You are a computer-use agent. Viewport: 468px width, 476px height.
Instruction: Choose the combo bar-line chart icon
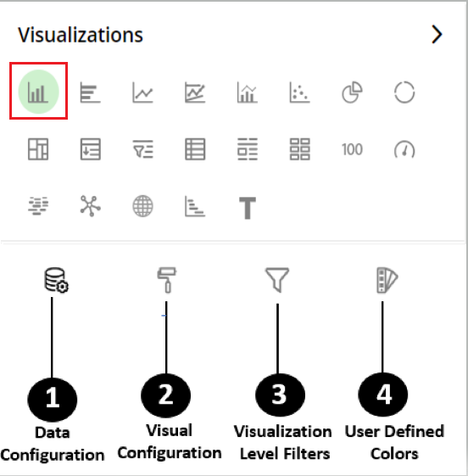pos(248,92)
